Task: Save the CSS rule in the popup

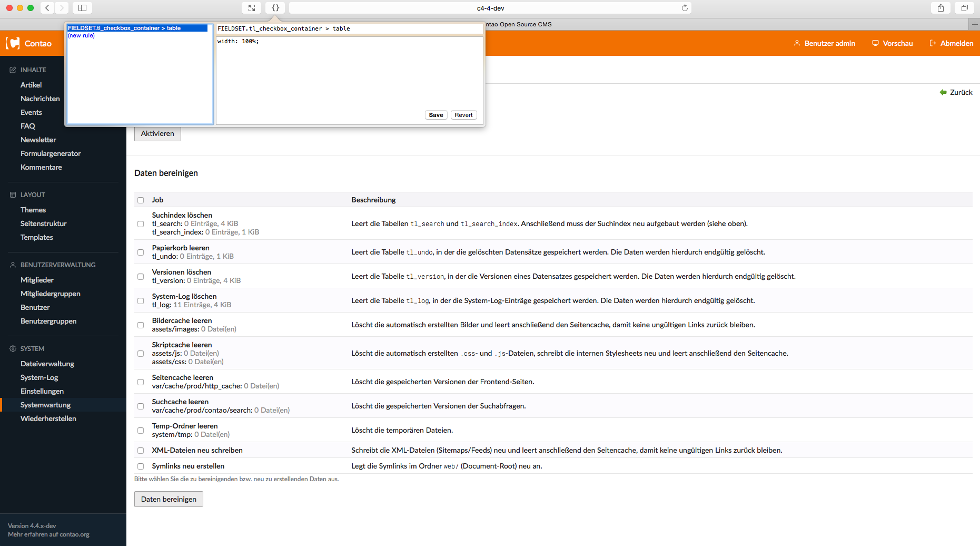Action: [436, 115]
